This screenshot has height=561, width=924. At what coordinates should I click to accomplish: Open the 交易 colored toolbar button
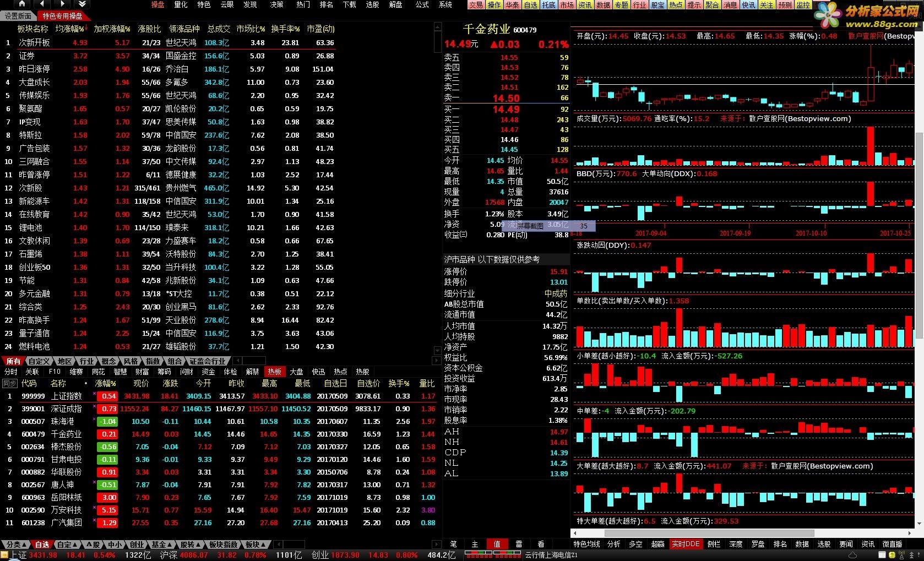tap(476, 5)
